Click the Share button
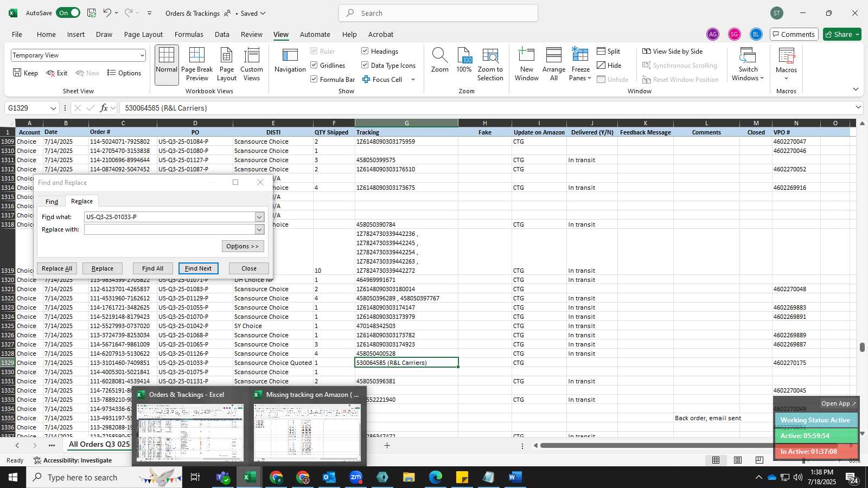Image resolution: width=868 pixels, height=488 pixels. (x=843, y=34)
